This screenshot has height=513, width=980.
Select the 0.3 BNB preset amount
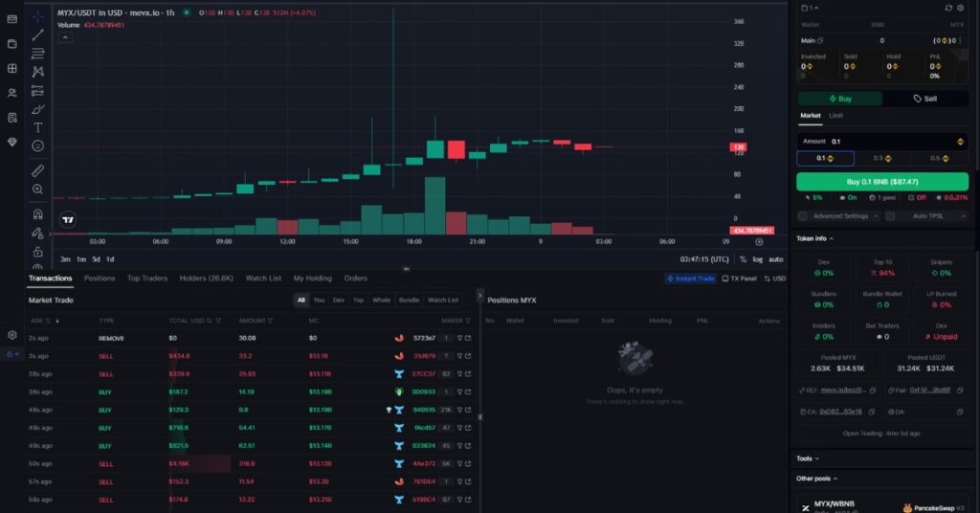pos(881,159)
